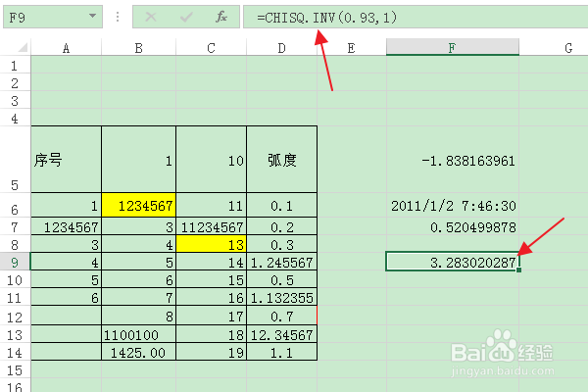
Task: Select row 7 header
Action: (x=15, y=226)
